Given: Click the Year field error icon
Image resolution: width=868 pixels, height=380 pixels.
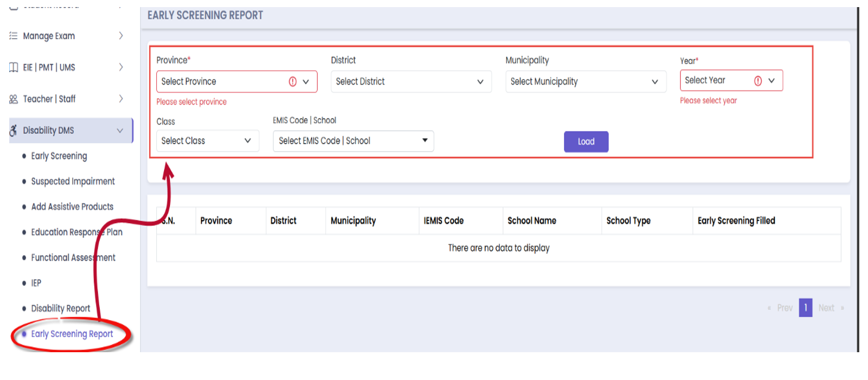Looking at the screenshot, I should [x=758, y=81].
